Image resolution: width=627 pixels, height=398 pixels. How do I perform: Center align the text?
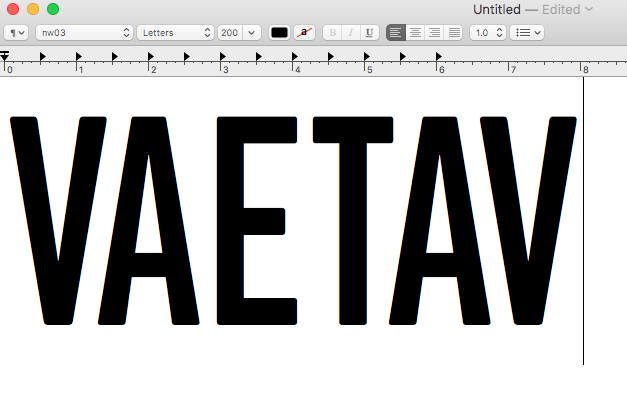point(415,33)
